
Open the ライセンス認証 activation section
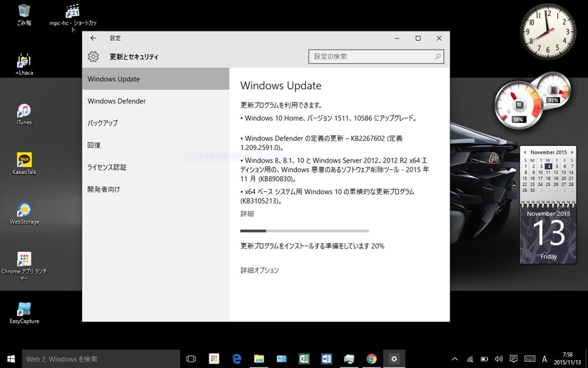tap(156, 167)
